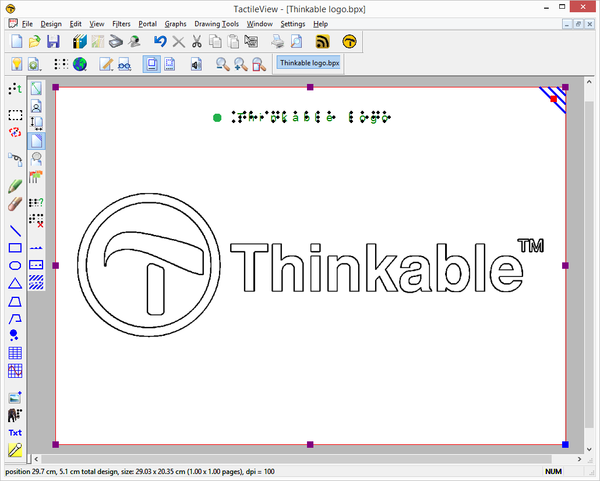Delete selection with the X icon

[178, 41]
